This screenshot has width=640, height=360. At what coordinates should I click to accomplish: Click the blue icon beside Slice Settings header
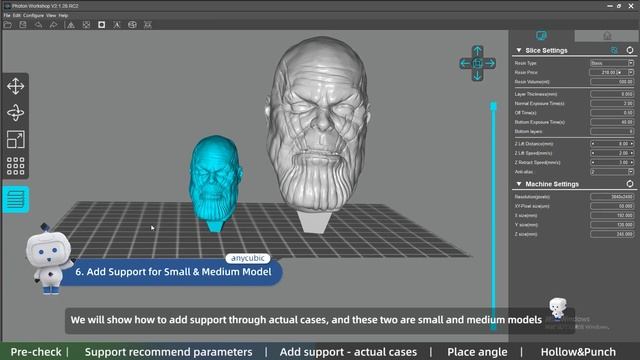click(614, 50)
